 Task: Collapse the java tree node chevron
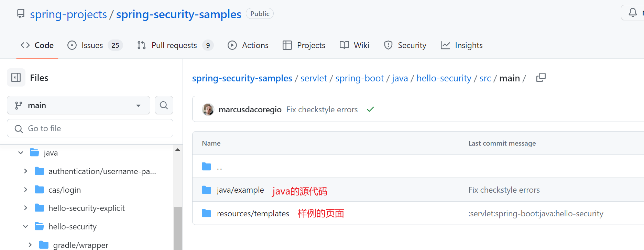tap(21, 152)
